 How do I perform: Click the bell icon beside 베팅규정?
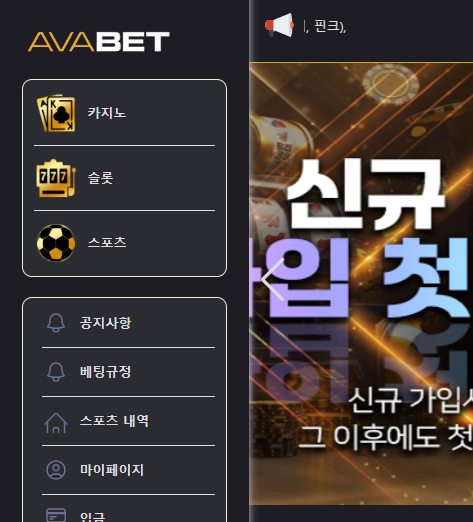(x=56, y=372)
